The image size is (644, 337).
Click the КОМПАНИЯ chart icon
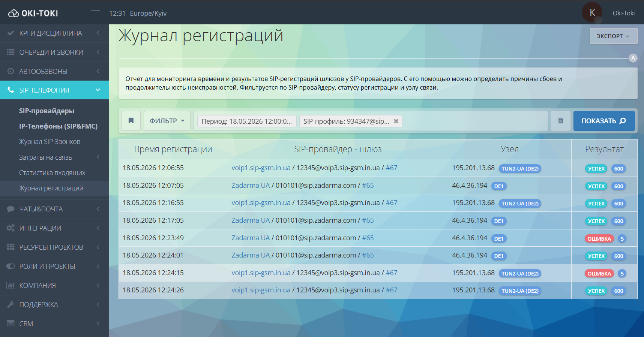pyautogui.click(x=11, y=285)
